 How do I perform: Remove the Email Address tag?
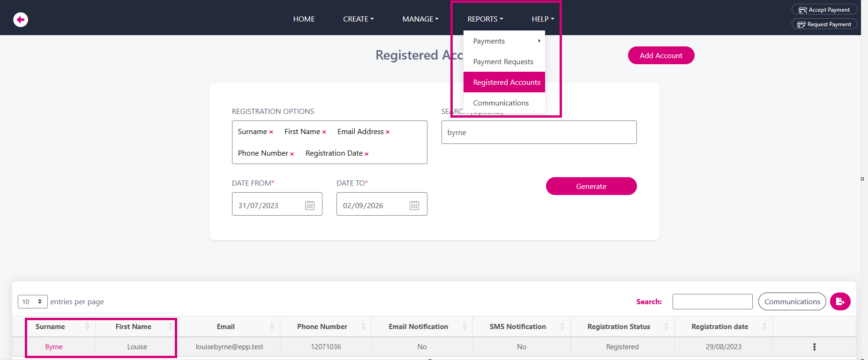(388, 132)
